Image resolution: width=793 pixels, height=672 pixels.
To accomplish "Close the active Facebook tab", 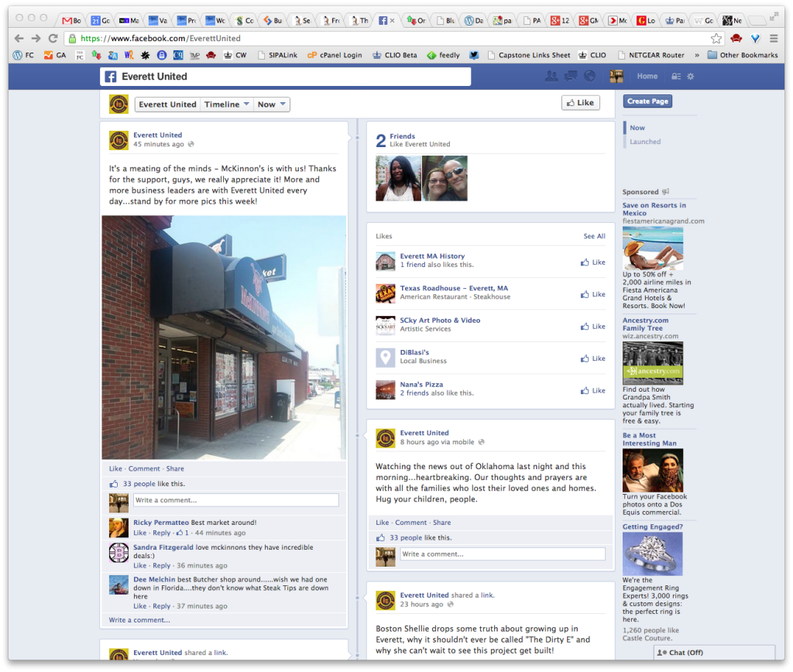I will click(x=392, y=21).
